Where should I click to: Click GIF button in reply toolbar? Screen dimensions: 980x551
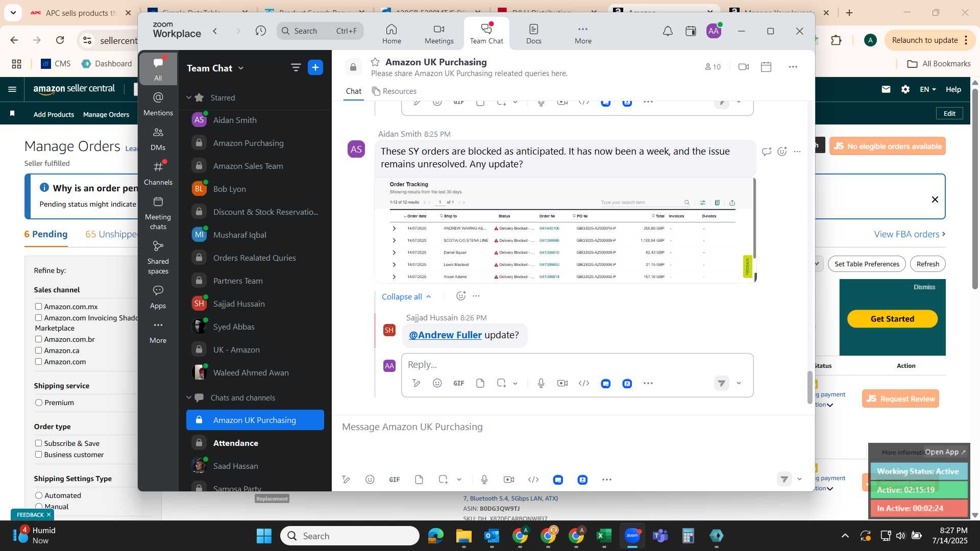pos(459,383)
